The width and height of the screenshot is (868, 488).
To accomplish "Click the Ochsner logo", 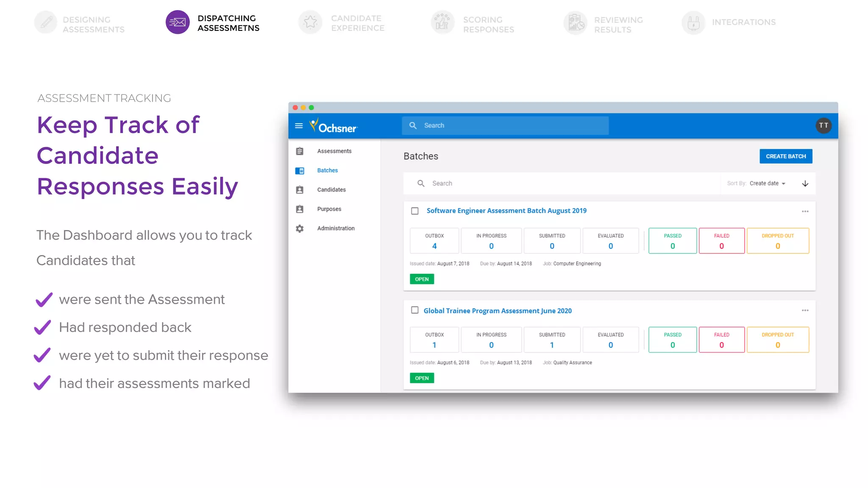I will click(334, 126).
